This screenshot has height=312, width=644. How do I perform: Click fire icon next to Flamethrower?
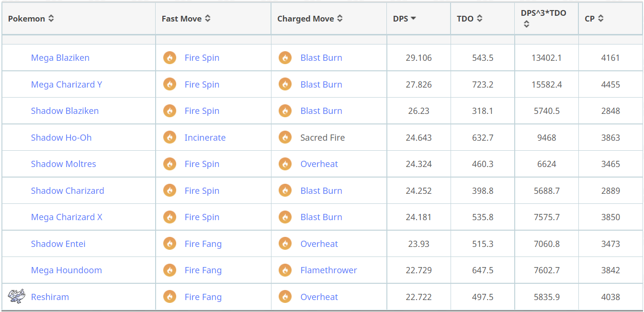(285, 270)
